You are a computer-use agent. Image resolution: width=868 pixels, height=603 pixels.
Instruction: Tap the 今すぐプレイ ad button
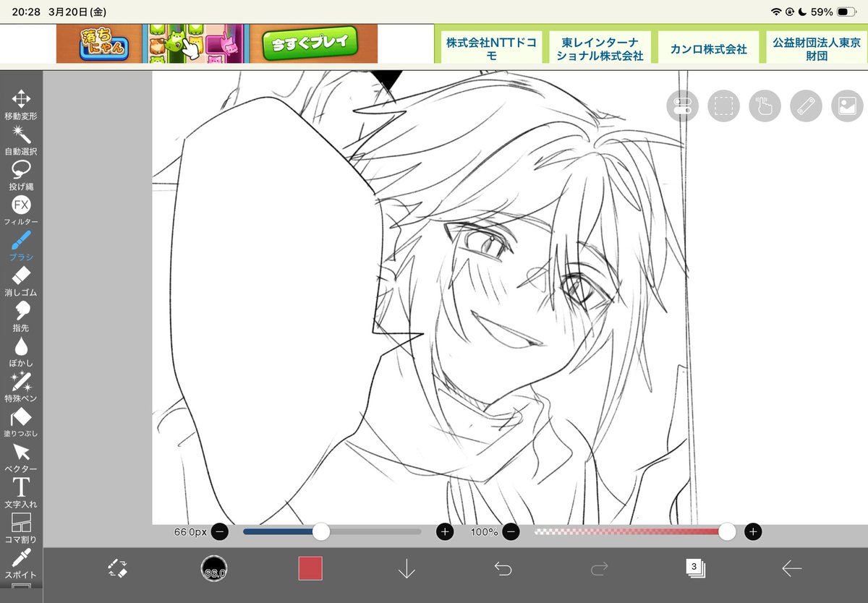310,43
